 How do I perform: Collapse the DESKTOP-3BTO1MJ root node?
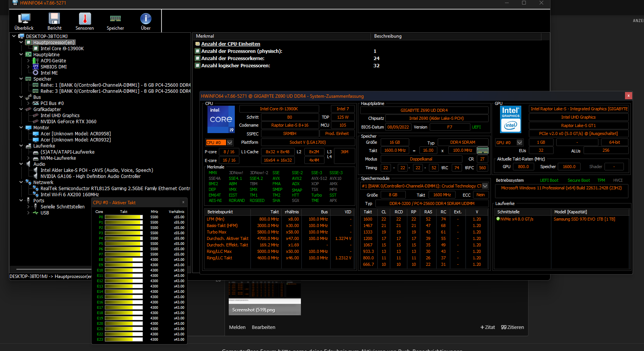tap(14, 36)
